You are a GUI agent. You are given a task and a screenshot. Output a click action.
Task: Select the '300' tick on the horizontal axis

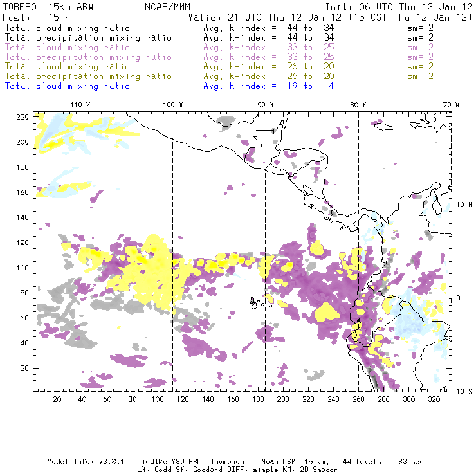(408, 399)
